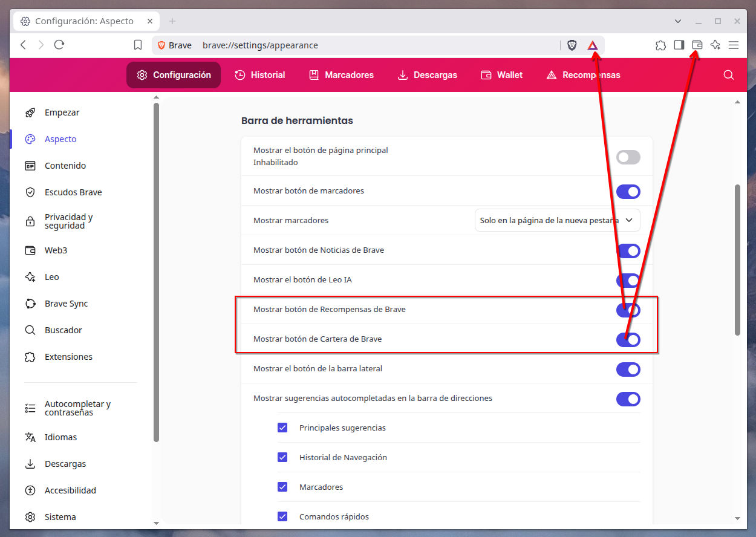Open a new tab with plus button

(172, 21)
